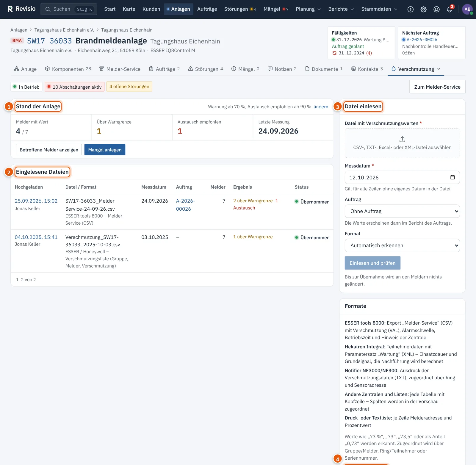
Task: Focus the Suchen search field
Action: tap(69, 9)
